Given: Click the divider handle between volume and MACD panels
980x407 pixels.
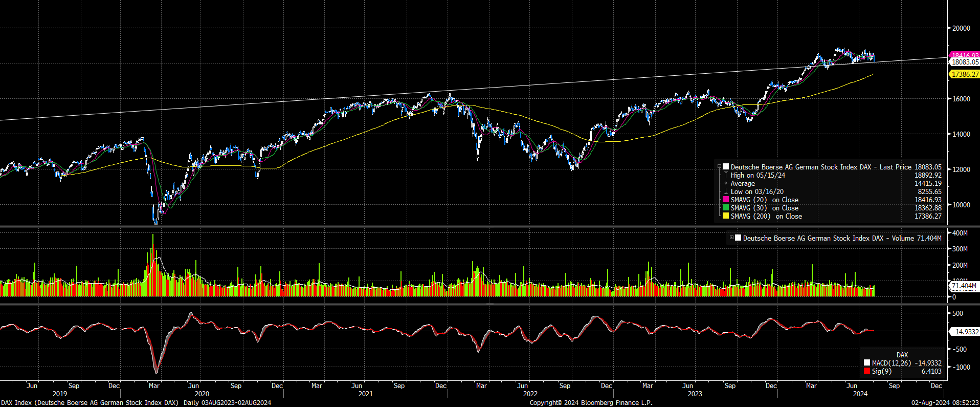Looking at the screenshot, I should pos(489,304).
